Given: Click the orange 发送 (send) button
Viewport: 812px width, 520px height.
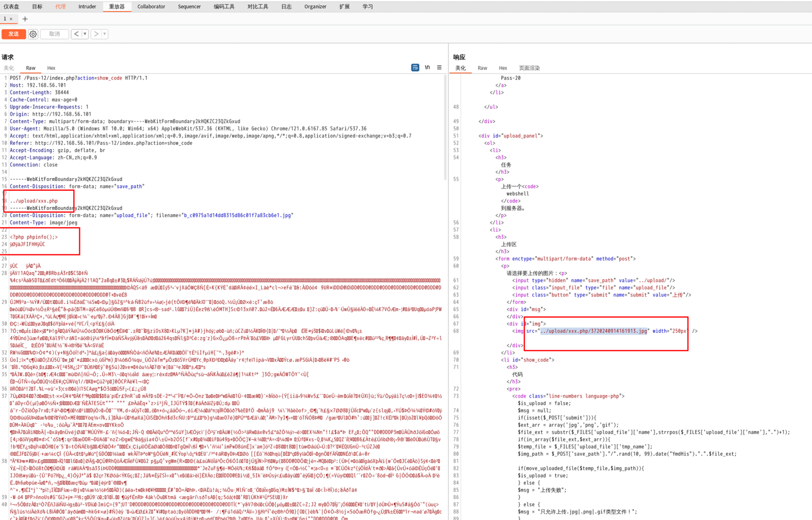Looking at the screenshot, I should [x=14, y=34].
